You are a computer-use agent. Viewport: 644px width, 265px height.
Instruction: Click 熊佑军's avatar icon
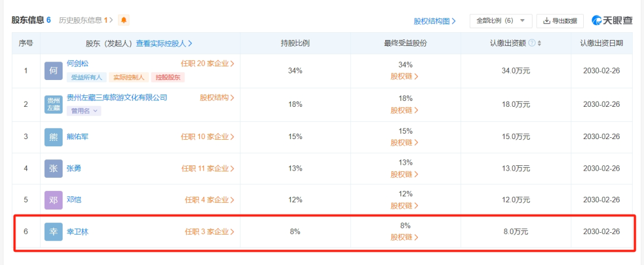[x=53, y=137]
